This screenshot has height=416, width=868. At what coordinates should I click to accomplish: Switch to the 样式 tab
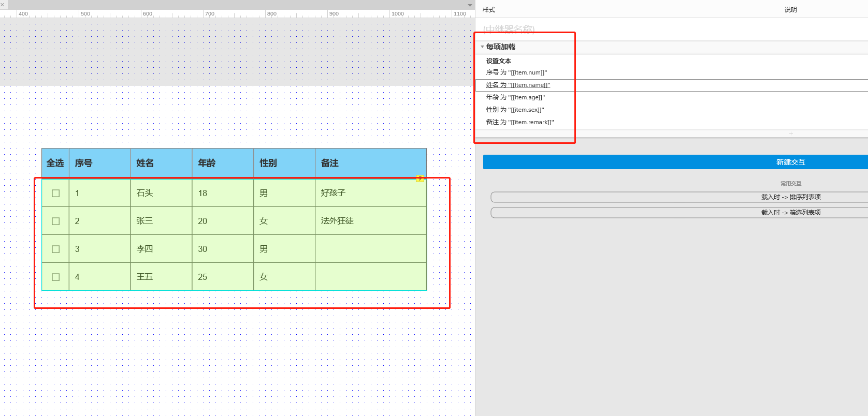[489, 10]
